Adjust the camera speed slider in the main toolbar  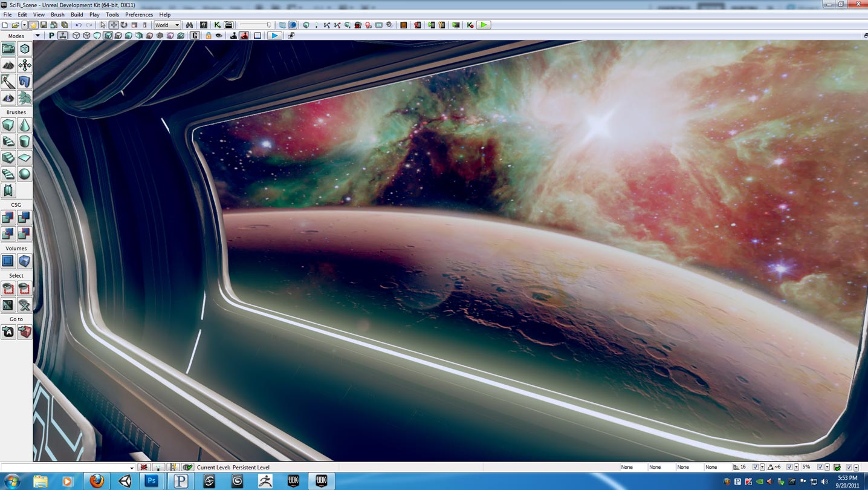(254, 25)
